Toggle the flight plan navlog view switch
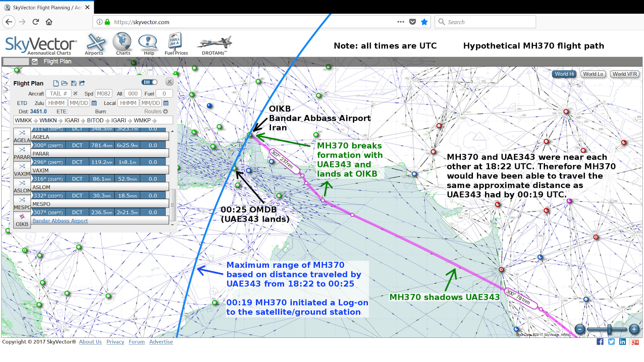644x362 pixels. [149, 82]
